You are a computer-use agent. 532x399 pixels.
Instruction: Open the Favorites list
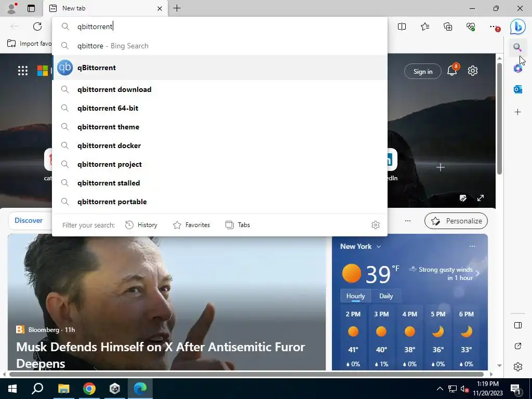point(425,26)
